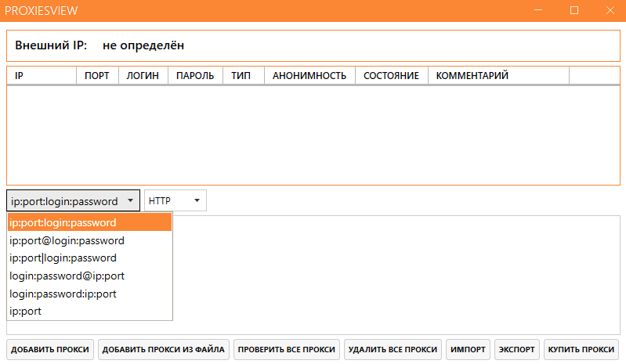This screenshot has width=626, height=364.
Task: Pick login:password@ip:port format
Action: (90, 276)
